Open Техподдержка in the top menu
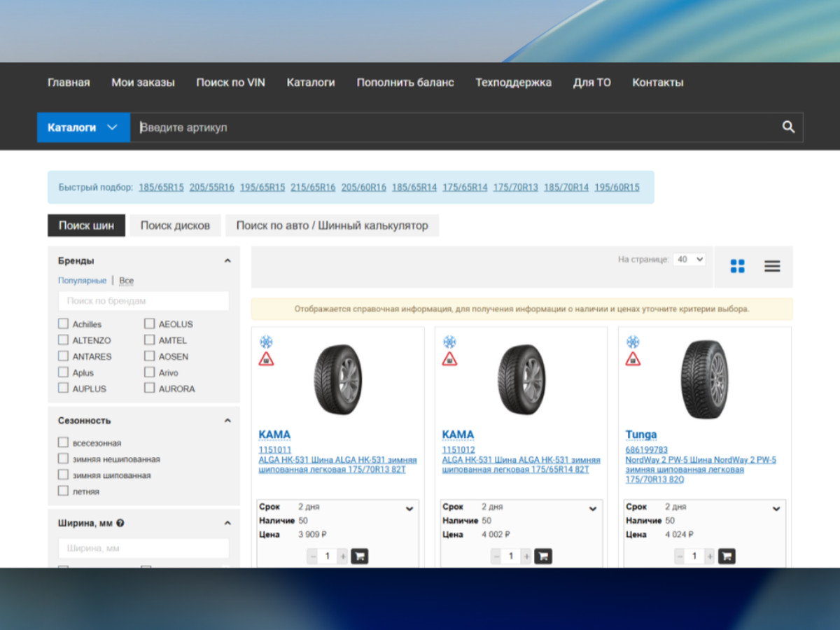 513,83
